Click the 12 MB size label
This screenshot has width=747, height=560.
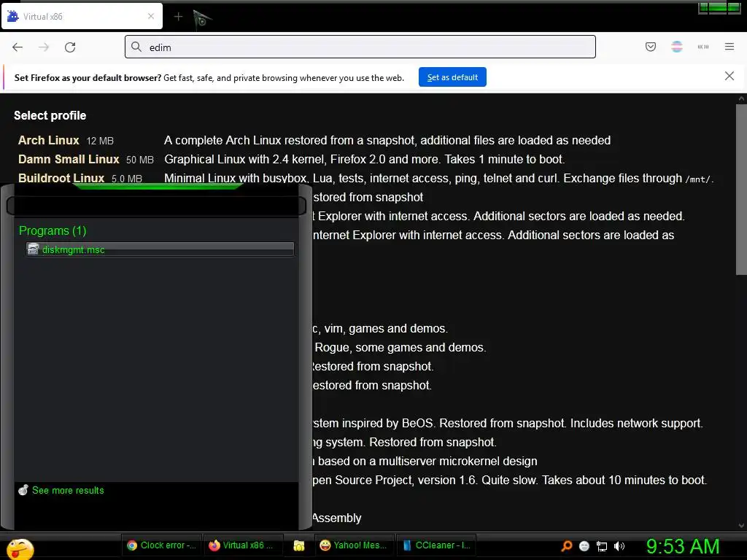coord(100,141)
